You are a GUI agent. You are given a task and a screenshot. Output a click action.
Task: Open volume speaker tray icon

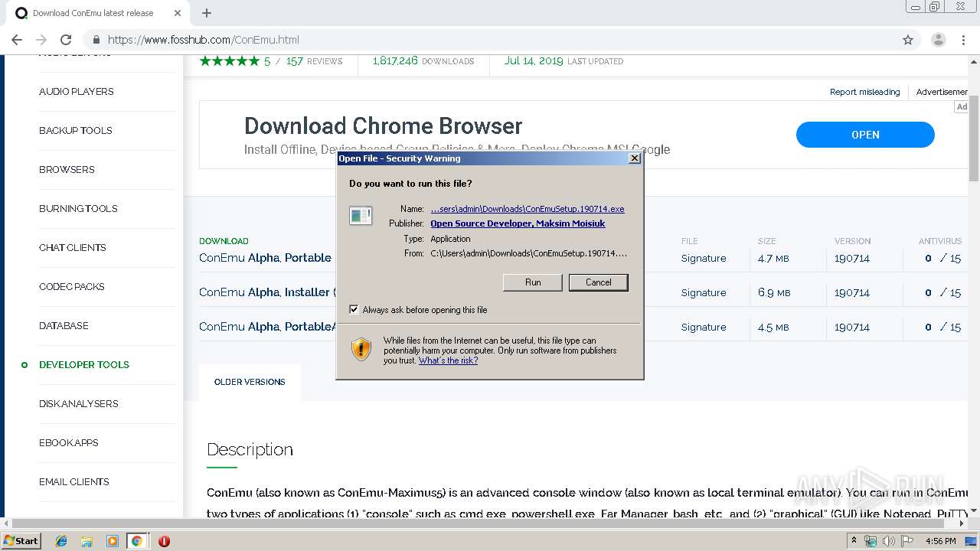[x=888, y=541]
